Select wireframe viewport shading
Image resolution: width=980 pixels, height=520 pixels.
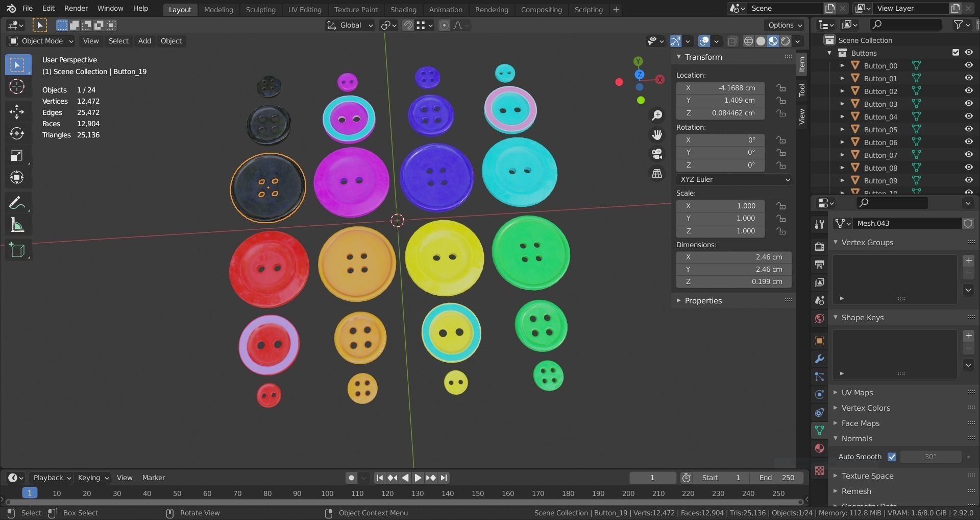(x=748, y=41)
